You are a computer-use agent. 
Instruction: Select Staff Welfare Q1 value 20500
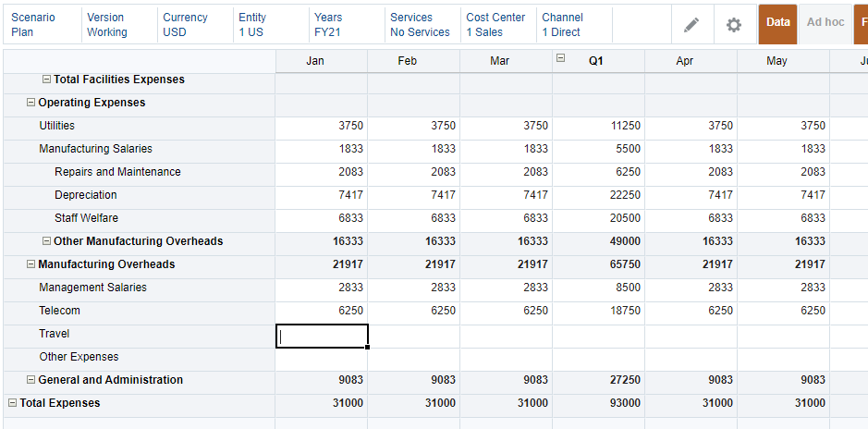598,221
